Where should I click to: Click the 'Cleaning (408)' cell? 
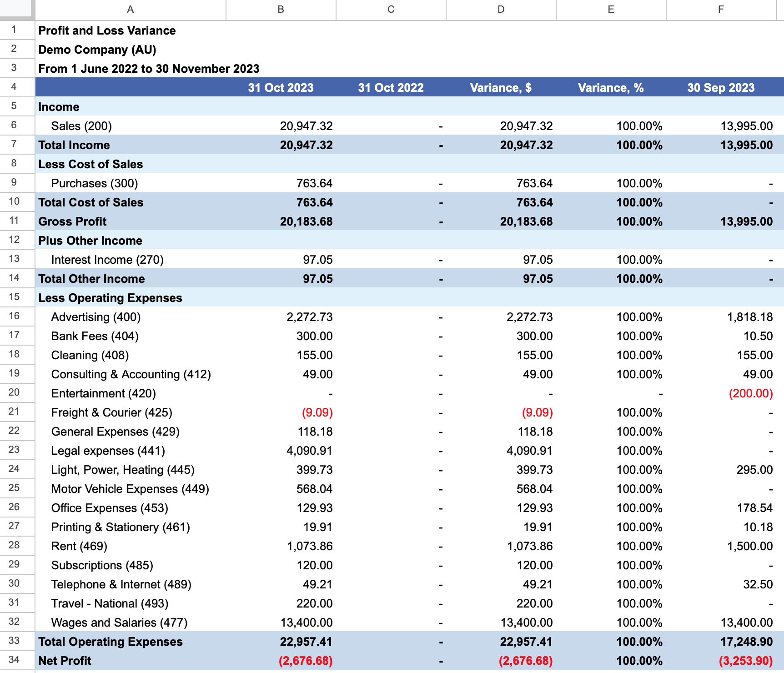[x=131, y=355]
